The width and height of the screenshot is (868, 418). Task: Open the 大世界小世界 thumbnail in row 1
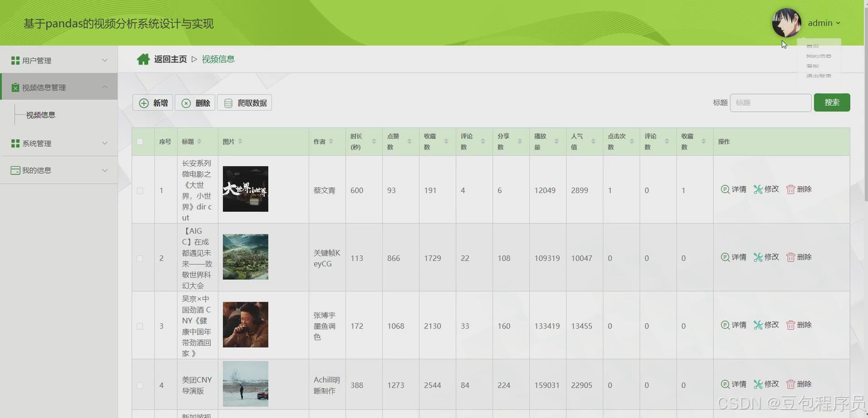pyautogui.click(x=246, y=189)
